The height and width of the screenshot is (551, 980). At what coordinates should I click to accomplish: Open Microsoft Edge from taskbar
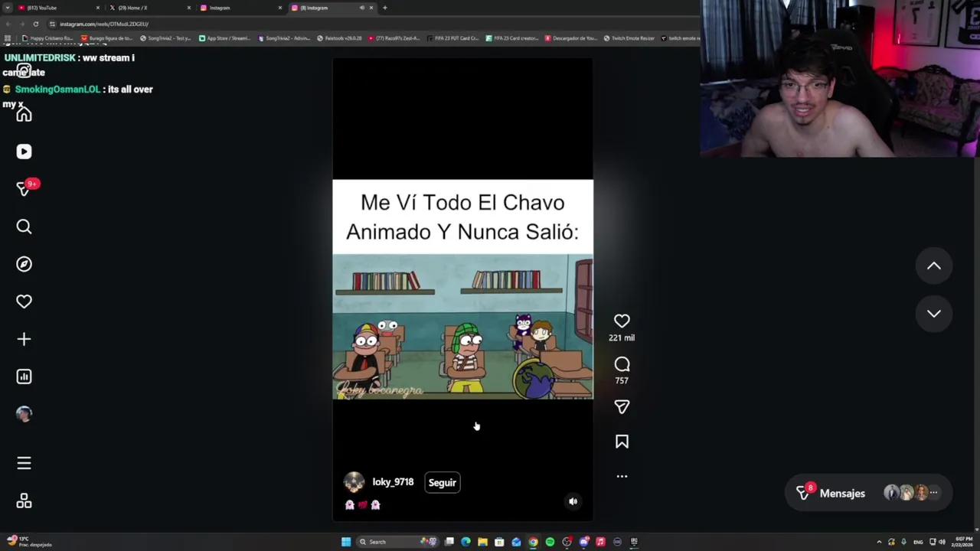pyautogui.click(x=465, y=542)
